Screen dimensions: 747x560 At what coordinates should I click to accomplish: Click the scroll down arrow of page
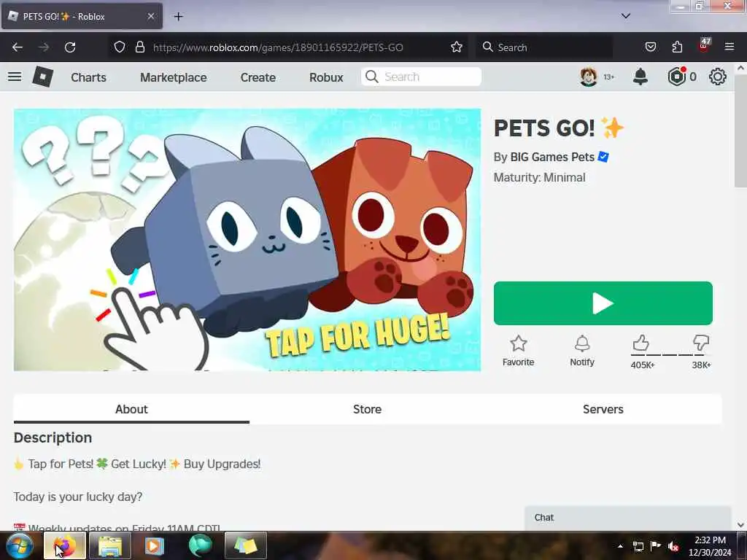tap(740, 525)
